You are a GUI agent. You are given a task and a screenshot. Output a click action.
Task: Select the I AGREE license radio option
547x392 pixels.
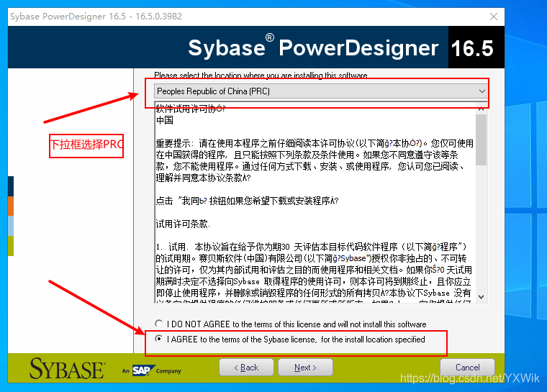point(159,339)
